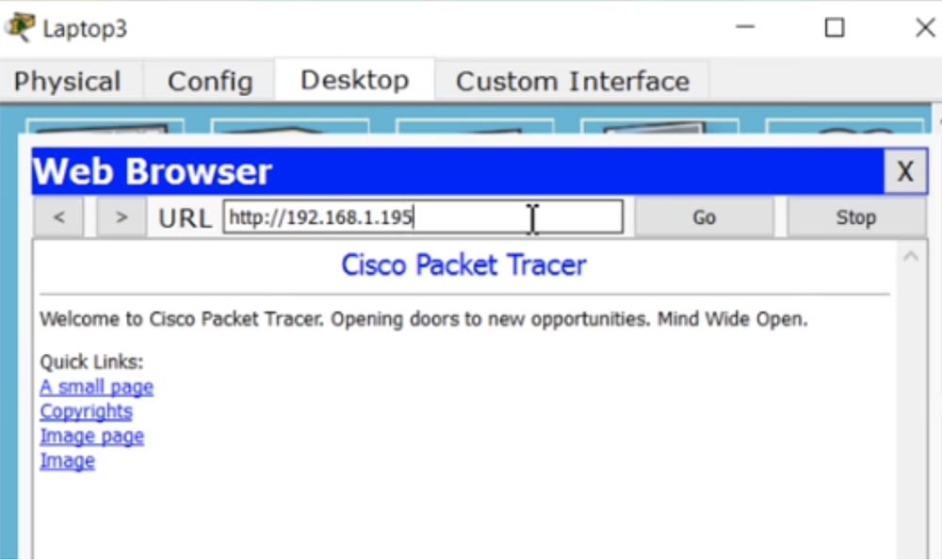The width and height of the screenshot is (942, 560).
Task: Maximize the Laptop3 window
Action: 835,27
